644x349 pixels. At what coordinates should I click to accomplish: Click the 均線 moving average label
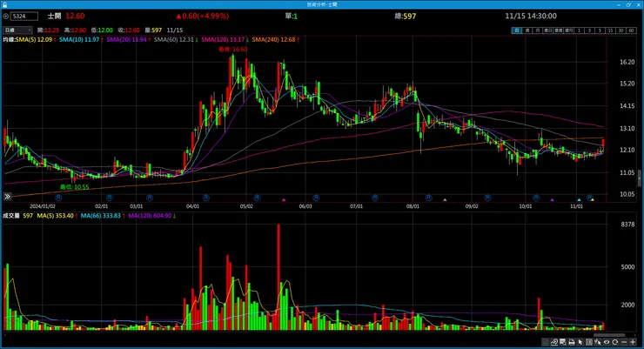coord(9,40)
